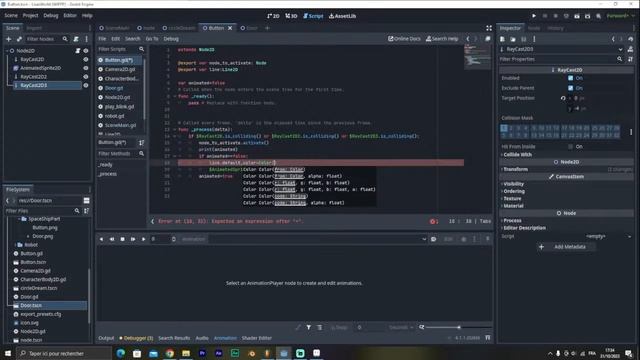Uncheck the Exclude Parent checkbox

tap(571, 88)
